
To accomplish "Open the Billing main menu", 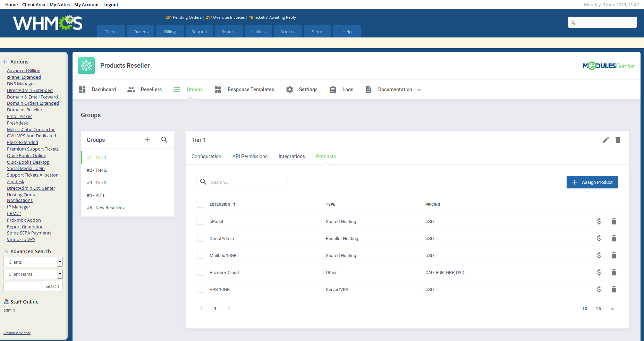I will point(170,32).
